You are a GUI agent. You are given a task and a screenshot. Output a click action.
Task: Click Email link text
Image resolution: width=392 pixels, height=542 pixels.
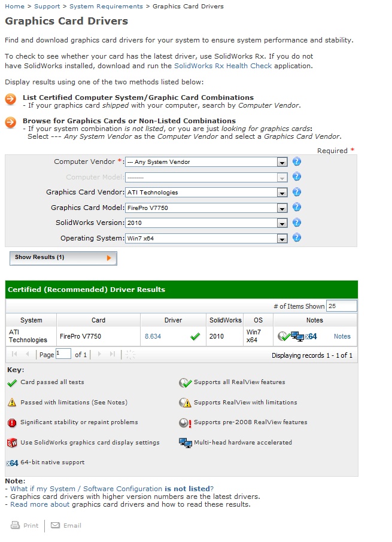pos(72,525)
